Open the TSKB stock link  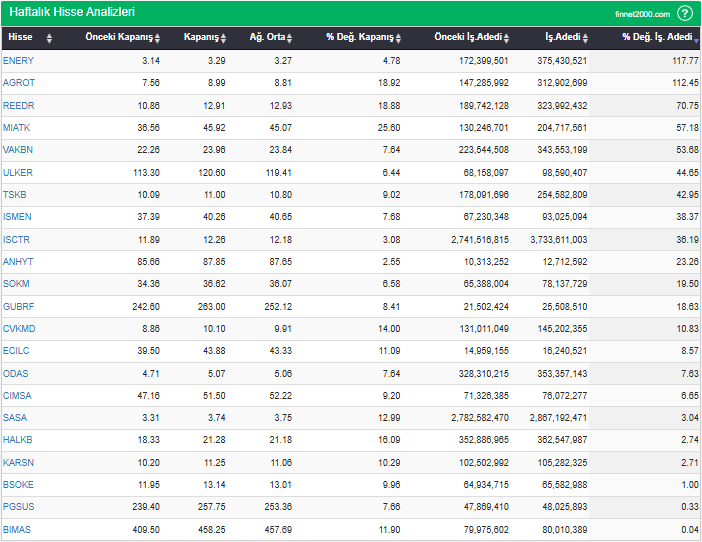point(15,195)
